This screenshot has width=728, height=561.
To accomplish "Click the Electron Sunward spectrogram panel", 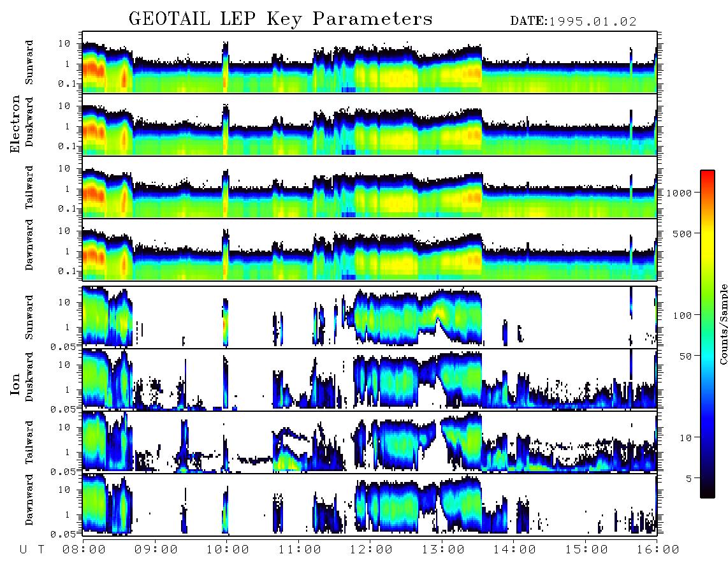I will click(370, 62).
